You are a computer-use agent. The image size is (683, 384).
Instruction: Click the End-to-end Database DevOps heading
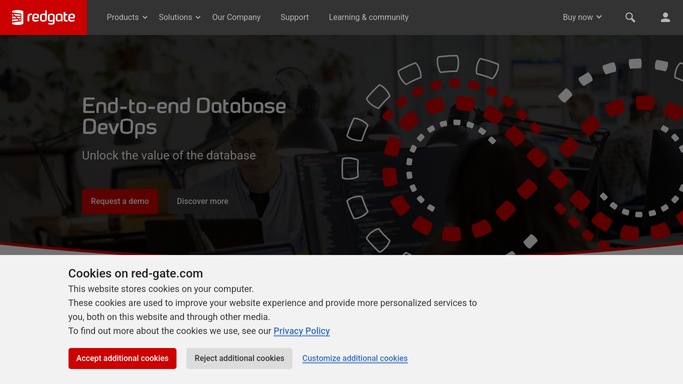tap(184, 116)
